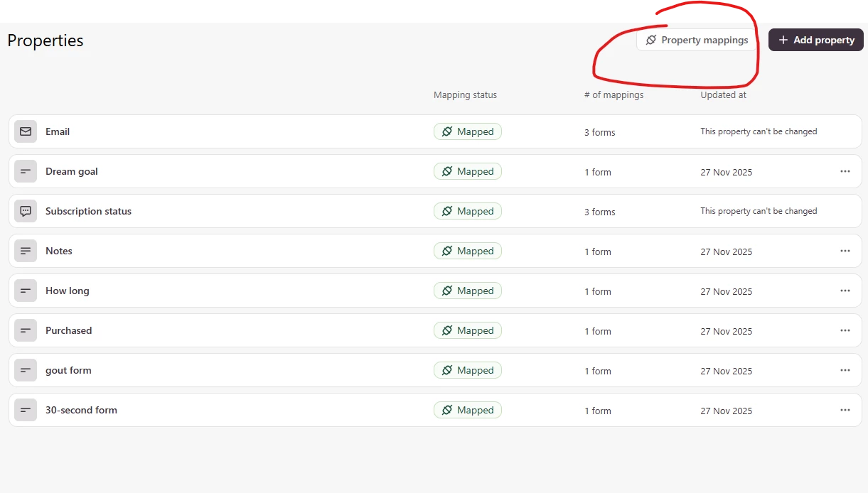Click the Add property button
This screenshot has width=868, height=493.
coord(816,40)
